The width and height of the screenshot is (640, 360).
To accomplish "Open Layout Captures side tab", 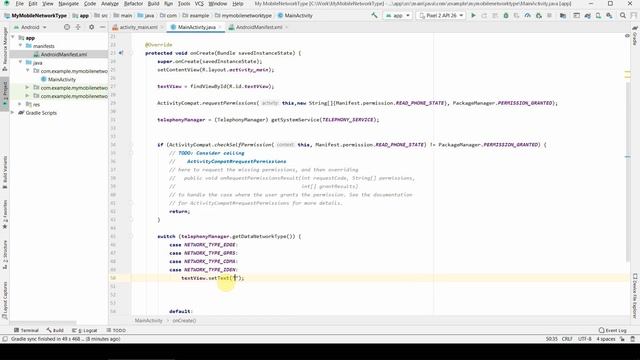I will 5,300.
